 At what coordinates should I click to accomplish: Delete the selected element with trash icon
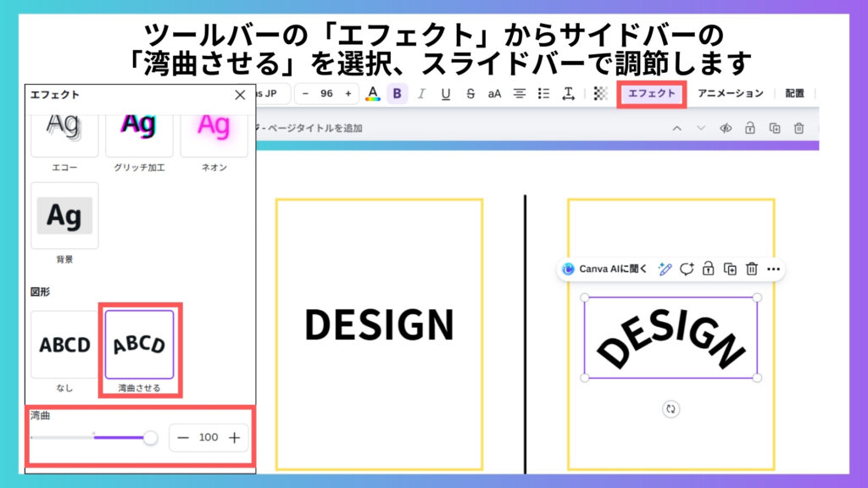click(751, 269)
